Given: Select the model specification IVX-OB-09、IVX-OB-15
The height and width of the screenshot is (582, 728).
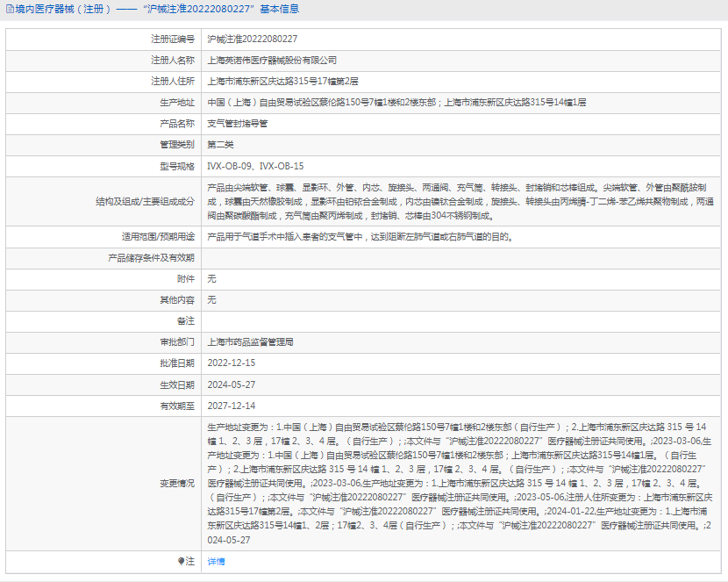Looking at the screenshot, I should [x=255, y=166].
